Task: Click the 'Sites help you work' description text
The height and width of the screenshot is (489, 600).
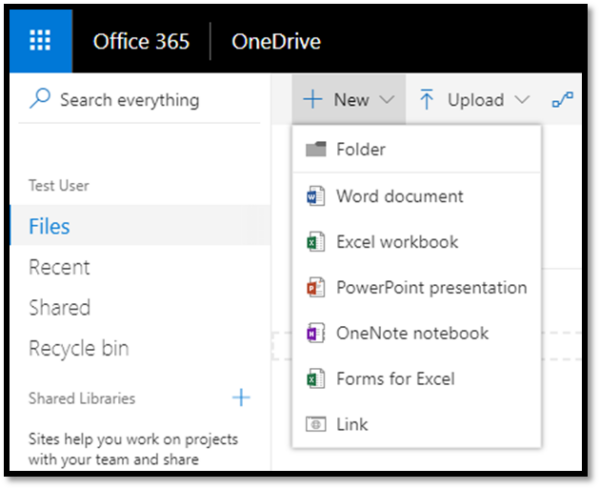Action: point(133,449)
